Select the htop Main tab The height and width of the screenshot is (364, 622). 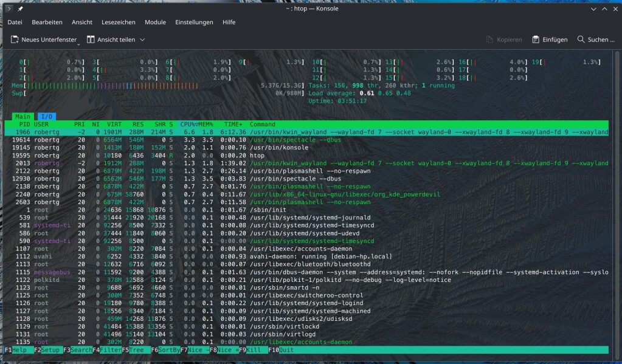click(x=23, y=116)
